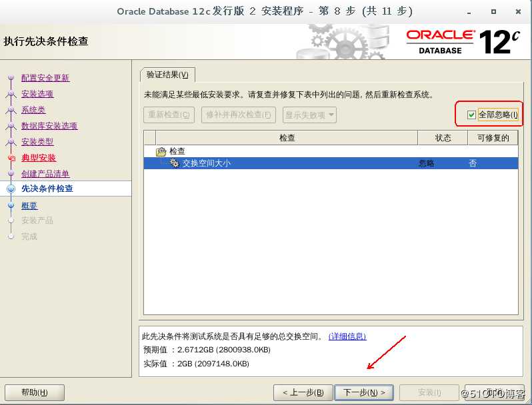Click 下一步 to proceed
Viewport: 532px width, 405px height.
(x=364, y=392)
